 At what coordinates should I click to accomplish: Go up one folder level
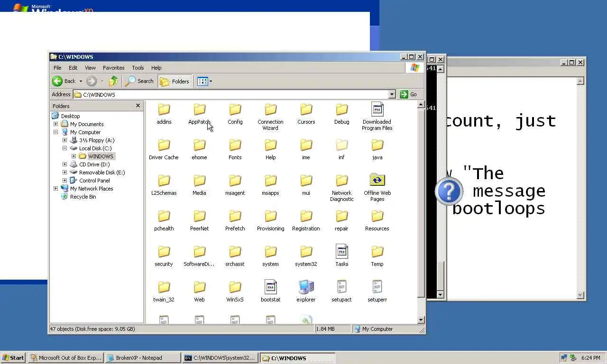coord(113,81)
